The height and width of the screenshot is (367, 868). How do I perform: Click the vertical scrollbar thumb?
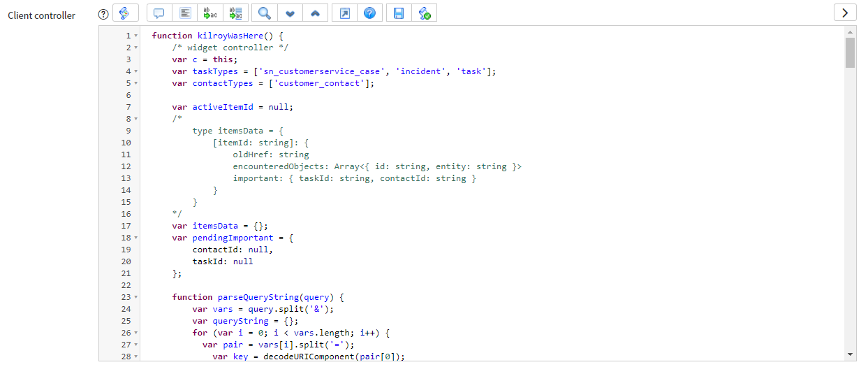[x=850, y=52]
